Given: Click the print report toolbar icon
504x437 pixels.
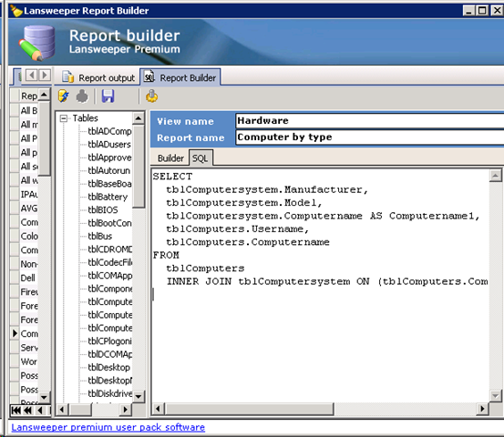Looking at the screenshot, I should (x=82, y=96).
